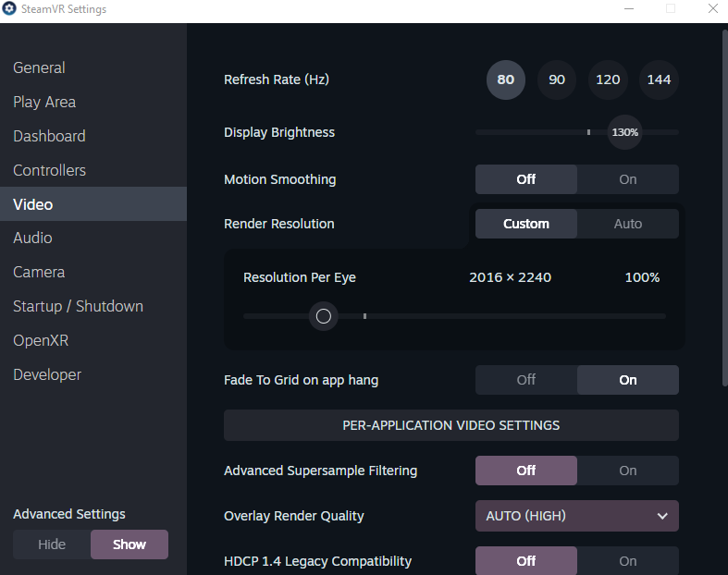Open Per-Application Video Settings
Image resolution: width=728 pixels, height=575 pixels.
point(450,425)
